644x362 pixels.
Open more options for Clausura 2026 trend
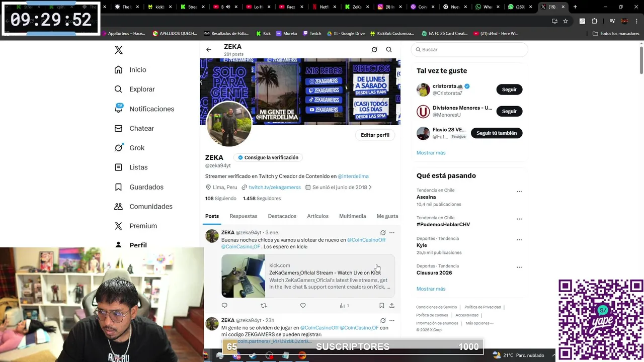(519, 267)
